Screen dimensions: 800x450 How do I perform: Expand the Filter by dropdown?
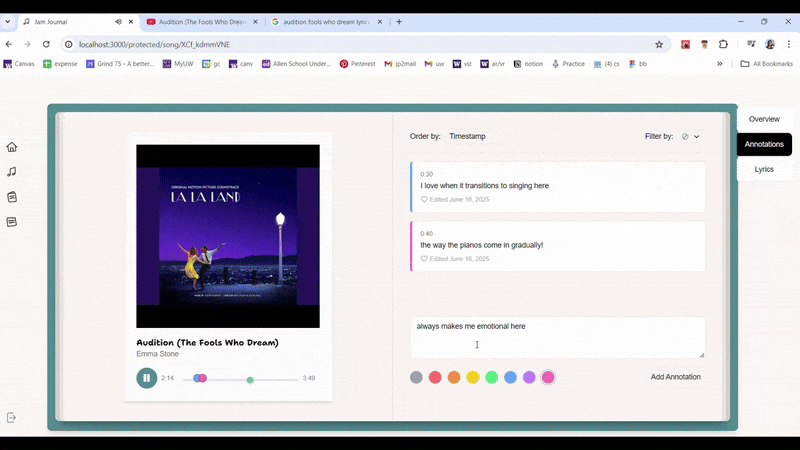tap(690, 136)
